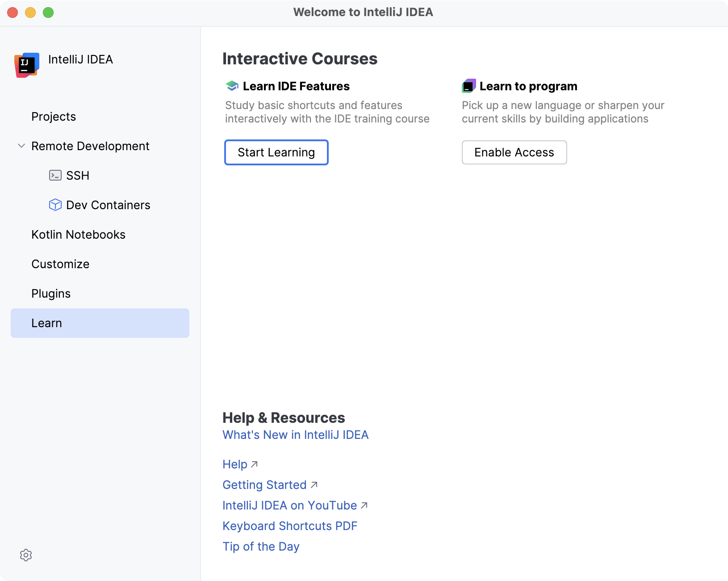728x581 pixels.
Task: Open Kotlin Notebooks
Action: [x=78, y=234]
